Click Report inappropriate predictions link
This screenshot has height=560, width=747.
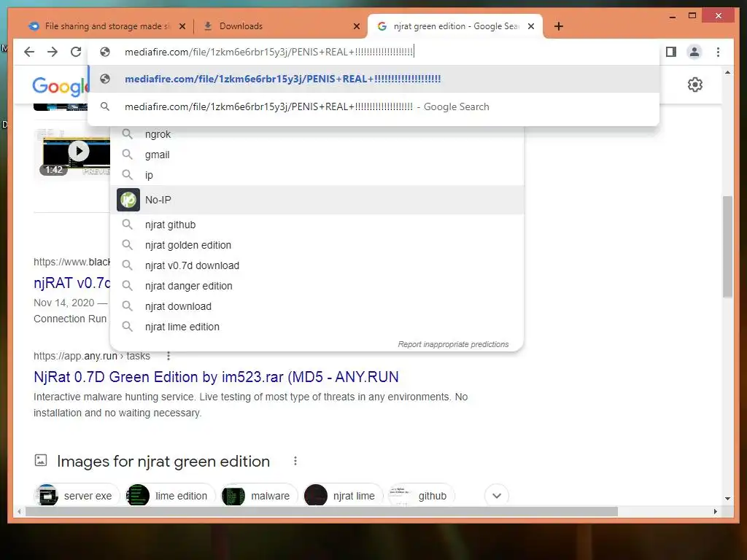(x=453, y=344)
